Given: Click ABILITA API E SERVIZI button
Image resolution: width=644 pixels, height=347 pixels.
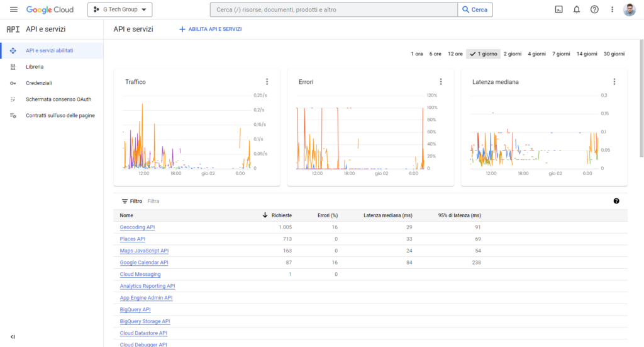Looking at the screenshot, I should 210,29.
